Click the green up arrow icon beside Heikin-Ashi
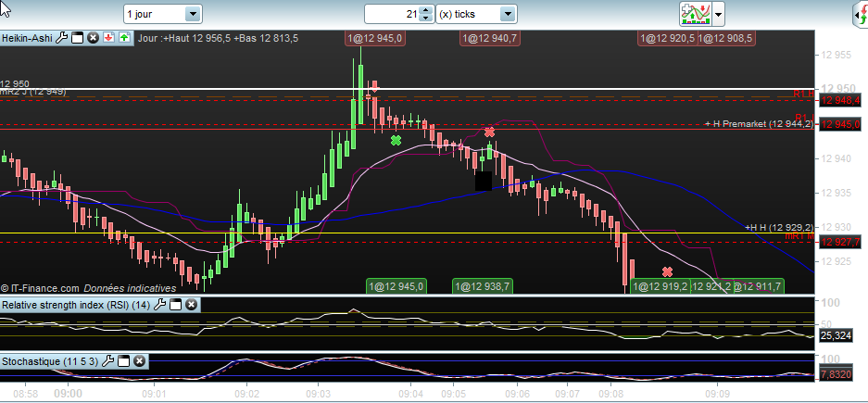The width and height of the screenshot is (868, 403). (x=124, y=38)
